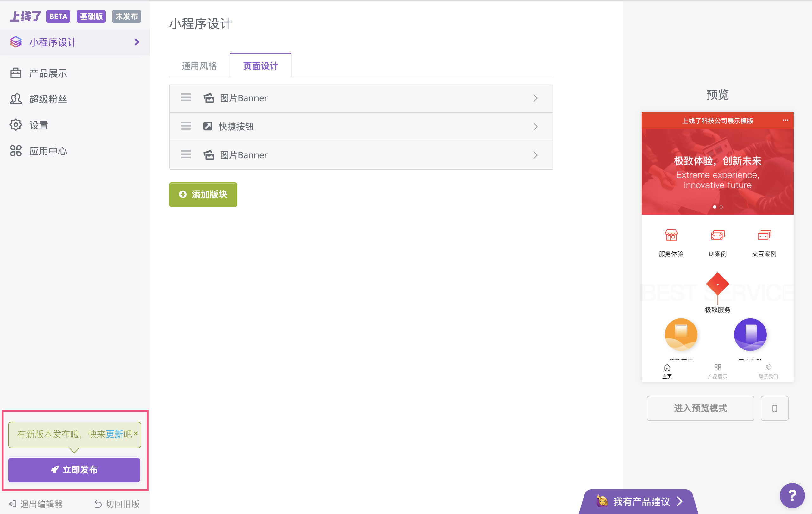Select the 产品展示 briefcase icon
The height and width of the screenshot is (514, 812).
pyautogui.click(x=16, y=73)
